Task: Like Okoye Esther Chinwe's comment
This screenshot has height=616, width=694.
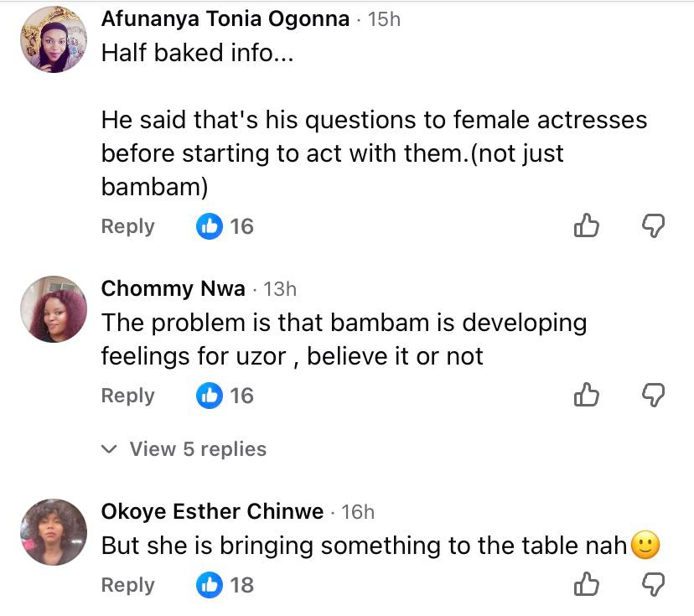Action: pyautogui.click(x=587, y=584)
